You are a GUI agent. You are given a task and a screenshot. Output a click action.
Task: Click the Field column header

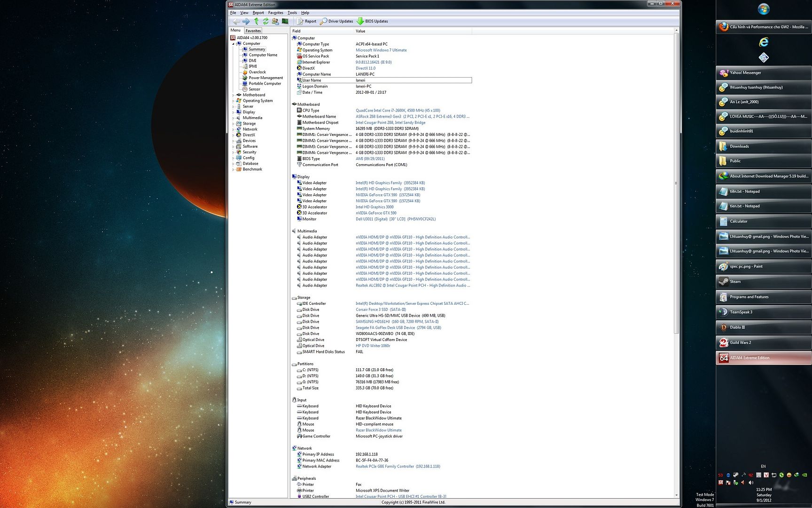point(322,31)
